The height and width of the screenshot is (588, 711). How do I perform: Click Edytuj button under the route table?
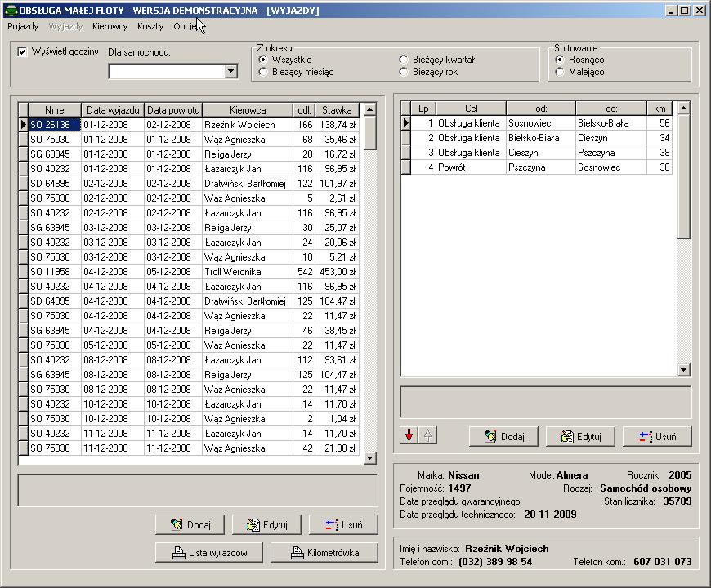click(580, 436)
